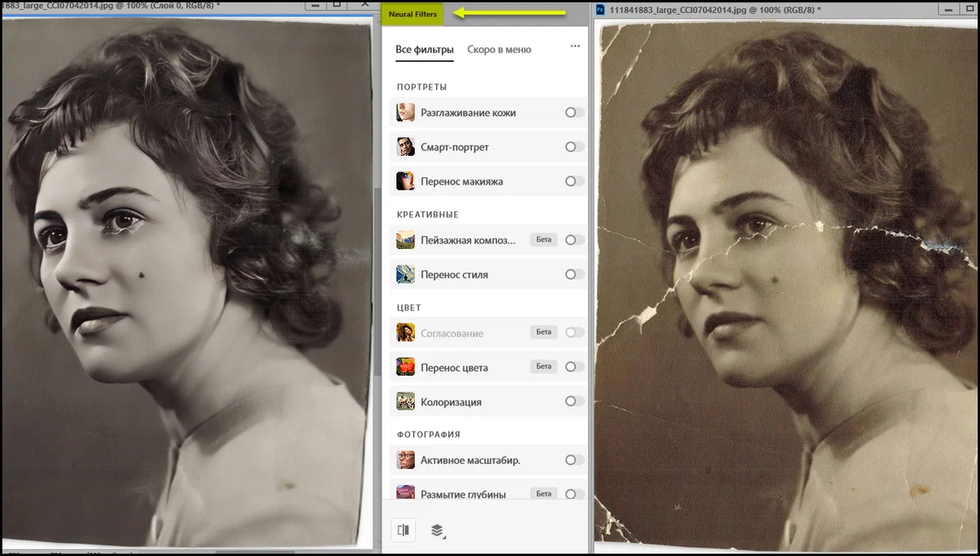Open the three-dots more options menu
Viewport: 980px width, 556px height.
[x=575, y=47]
